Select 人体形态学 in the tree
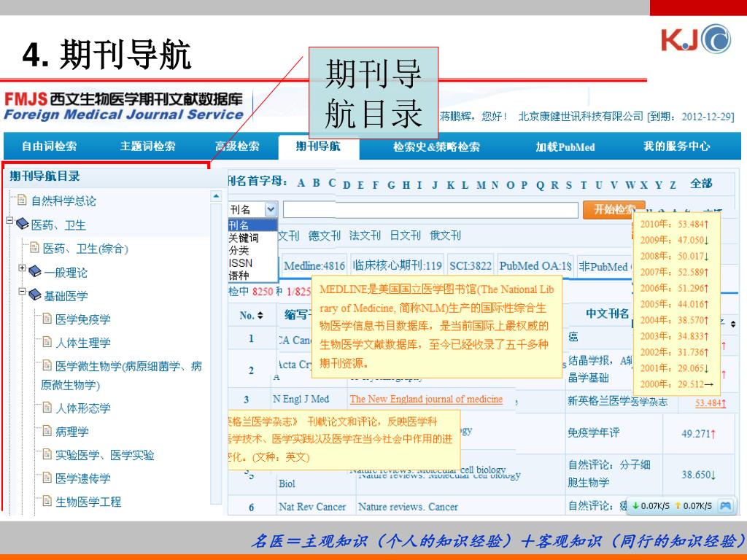The image size is (747, 560). (x=83, y=408)
